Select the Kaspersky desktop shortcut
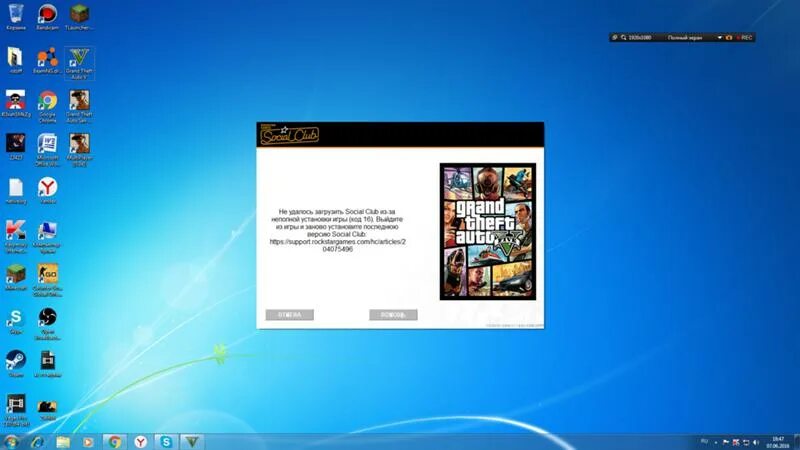This screenshot has height=450, width=800. pos(16,237)
